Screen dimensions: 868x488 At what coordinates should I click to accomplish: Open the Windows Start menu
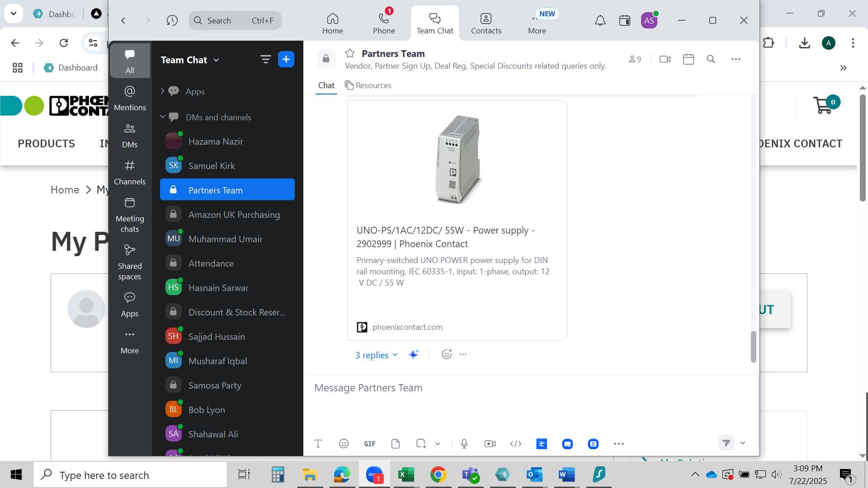pyautogui.click(x=16, y=474)
